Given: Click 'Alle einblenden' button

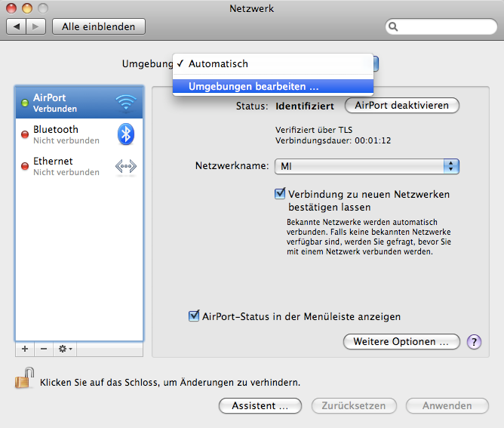Looking at the screenshot, I should 99,26.
